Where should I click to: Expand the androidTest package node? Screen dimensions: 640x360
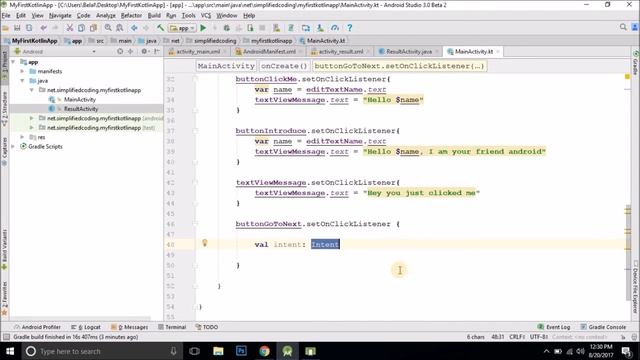click(32, 118)
